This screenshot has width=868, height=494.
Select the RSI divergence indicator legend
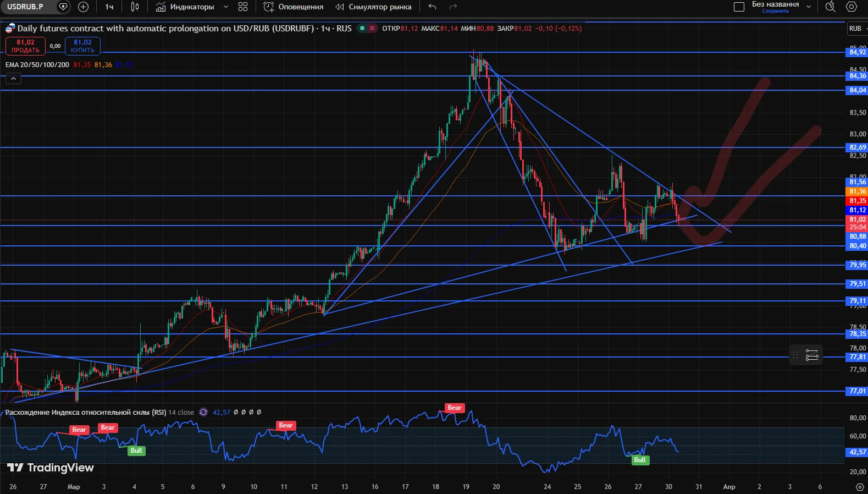99,412
